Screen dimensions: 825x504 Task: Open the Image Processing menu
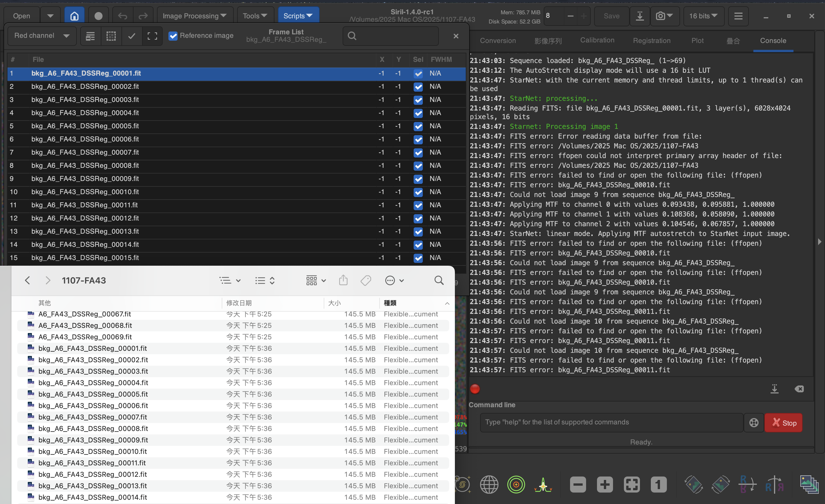click(195, 16)
